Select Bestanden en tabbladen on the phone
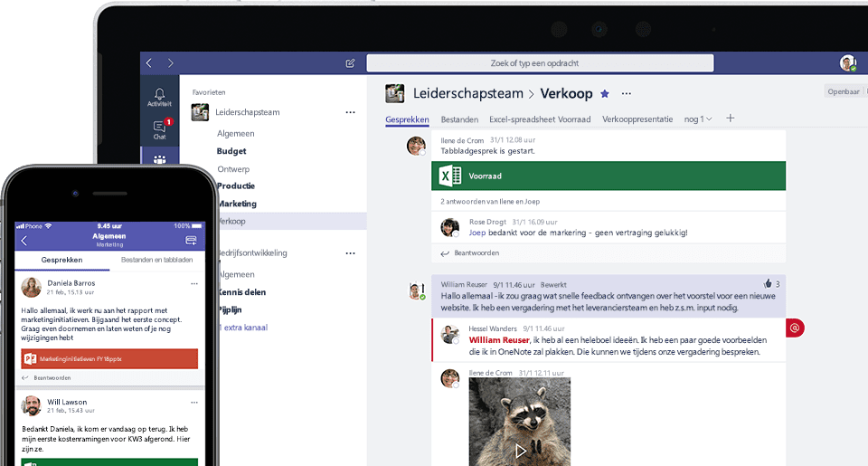868x466 pixels. click(156, 260)
